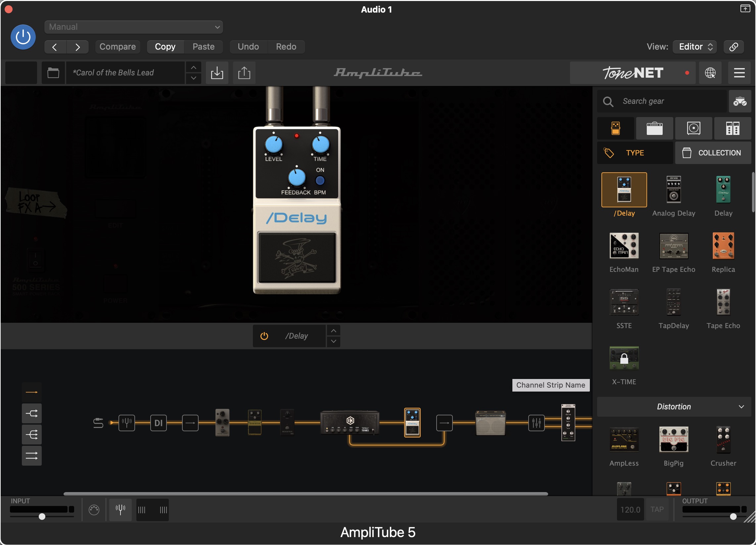Click the export share preset icon
The height and width of the screenshot is (545, 756).
244,73
